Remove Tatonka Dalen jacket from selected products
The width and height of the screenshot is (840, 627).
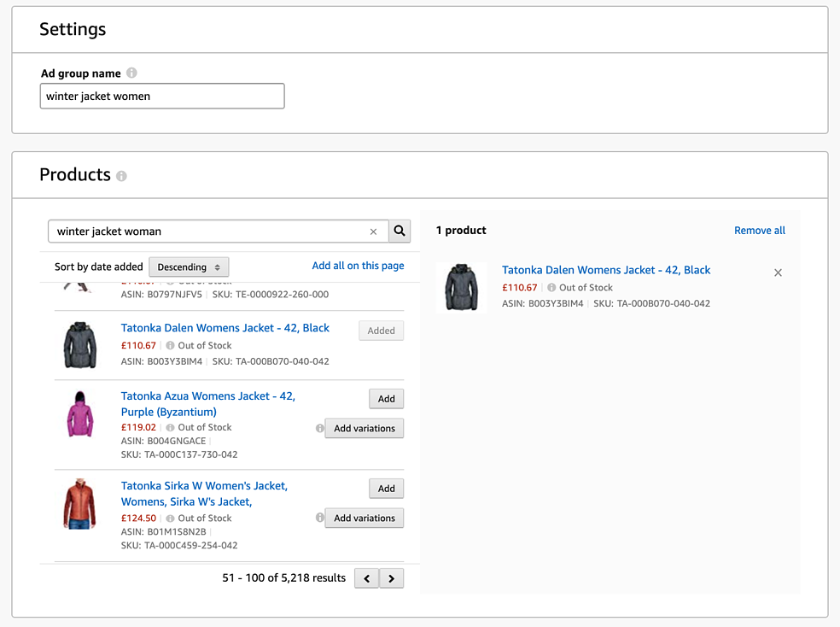(x=778, y=272)
